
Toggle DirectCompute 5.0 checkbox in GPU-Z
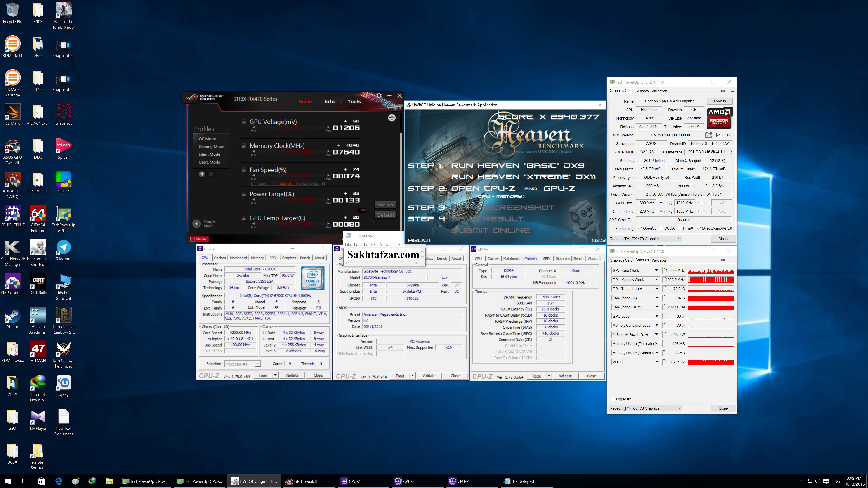point(699,228)
